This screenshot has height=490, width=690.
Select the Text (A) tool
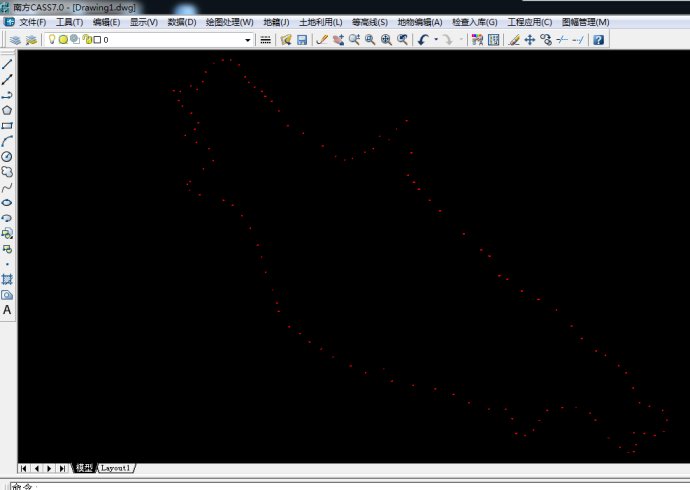pos(7,310)
